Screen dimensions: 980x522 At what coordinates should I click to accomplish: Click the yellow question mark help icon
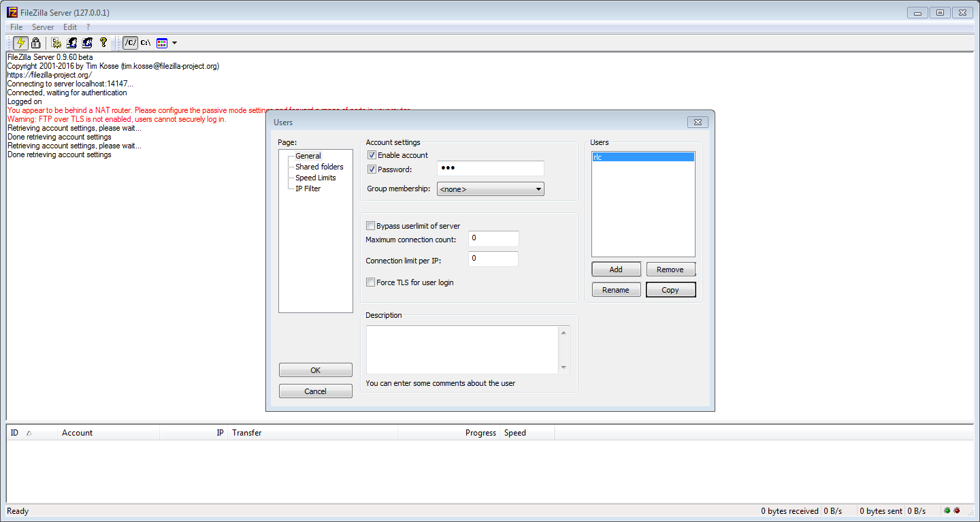click(103, 42)
